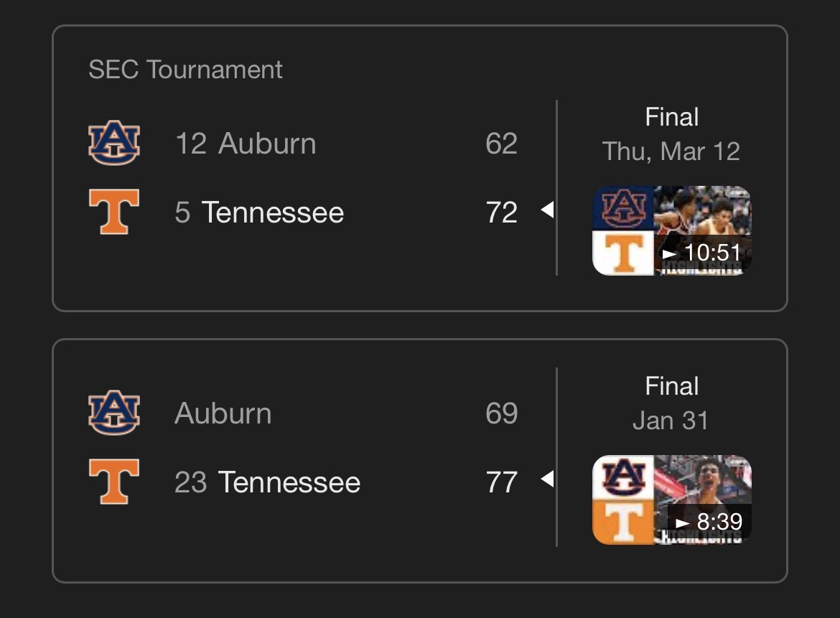
Task: Click Auburn logo in SEC Tournament game
Action: click(114, 144)
